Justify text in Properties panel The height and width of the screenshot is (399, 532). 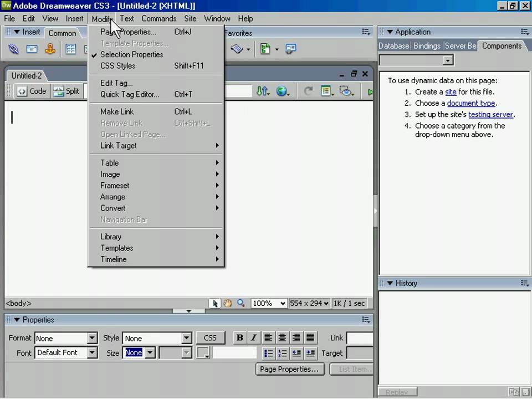310,337
